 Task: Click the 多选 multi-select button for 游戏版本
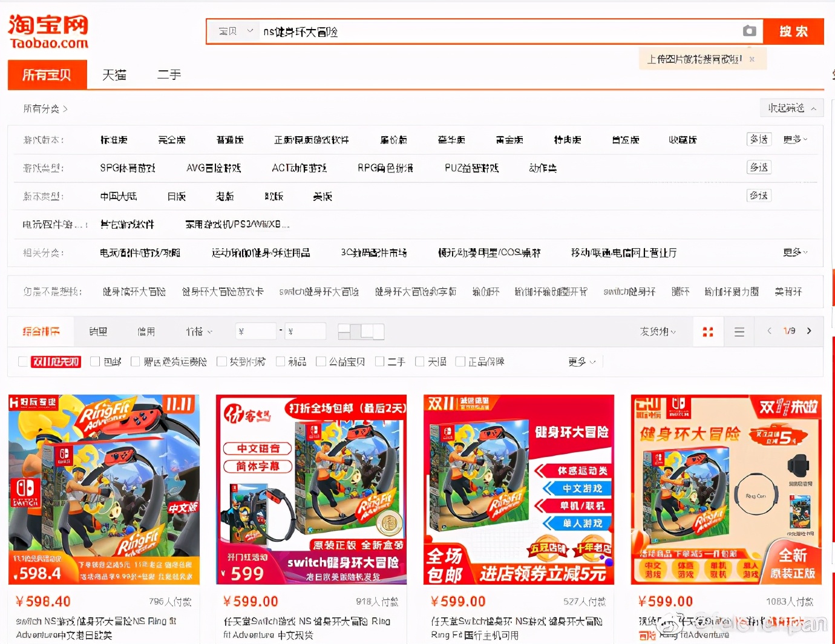(x=759, y=139)
